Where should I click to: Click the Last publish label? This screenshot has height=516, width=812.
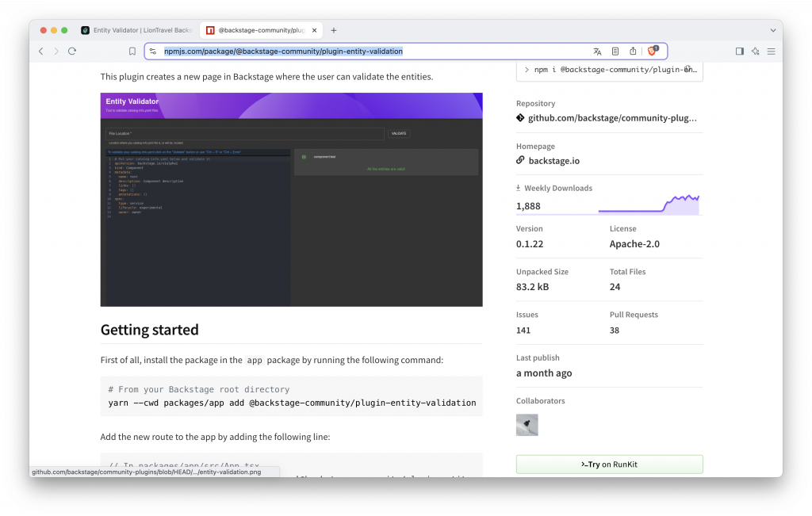[x=538, y=357]
